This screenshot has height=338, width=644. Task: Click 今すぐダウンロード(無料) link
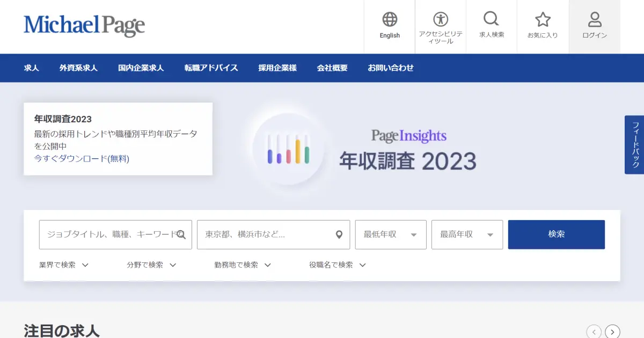82,159
